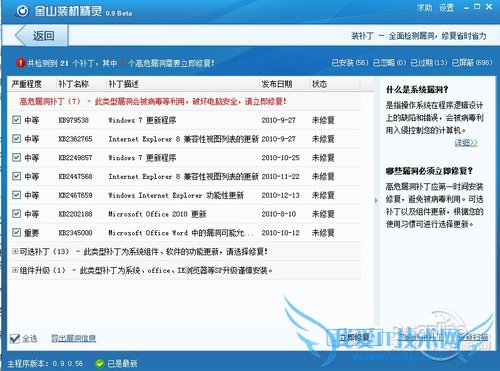Open the 设置 settings menu

446,7
